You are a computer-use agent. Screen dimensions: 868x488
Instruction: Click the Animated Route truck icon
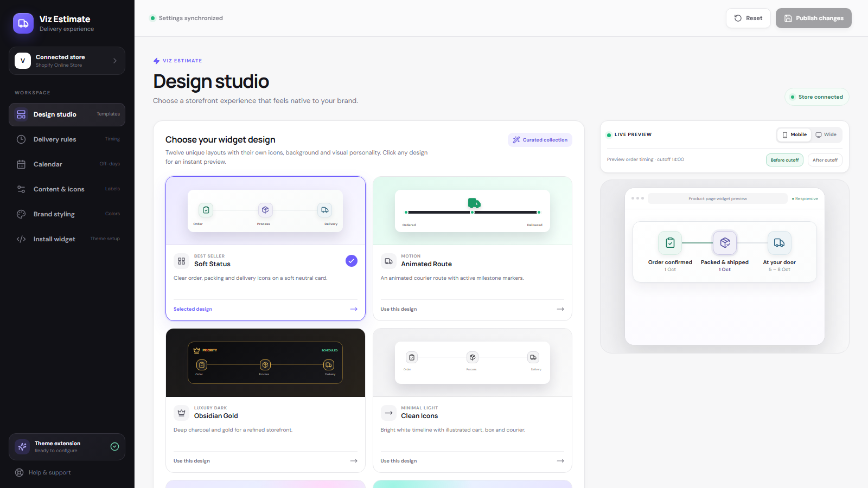click(388, 261)
